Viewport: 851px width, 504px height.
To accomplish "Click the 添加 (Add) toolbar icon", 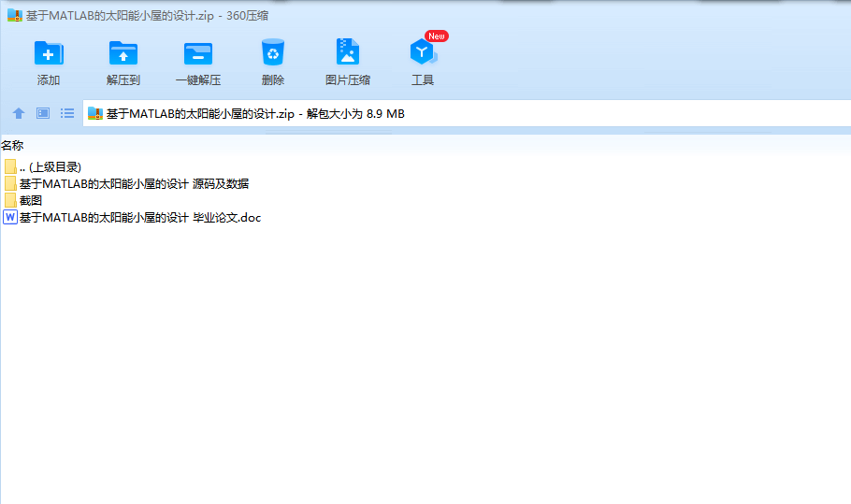I will point(49,53).
